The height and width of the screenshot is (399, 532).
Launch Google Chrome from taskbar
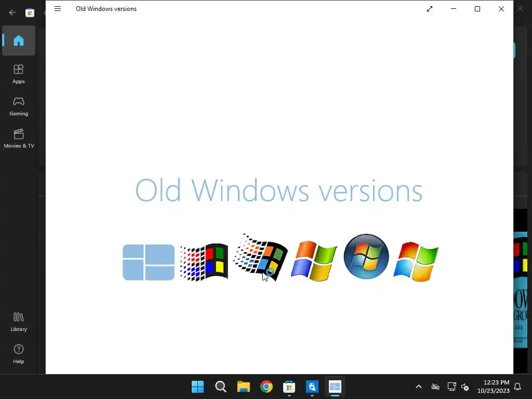coord(267,387)
